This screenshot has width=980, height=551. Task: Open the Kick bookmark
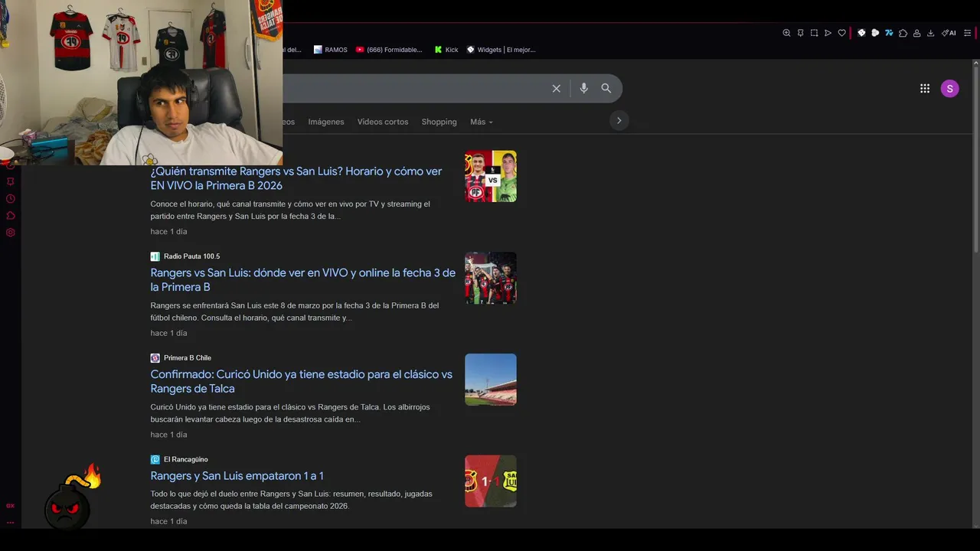coord(446,50)
